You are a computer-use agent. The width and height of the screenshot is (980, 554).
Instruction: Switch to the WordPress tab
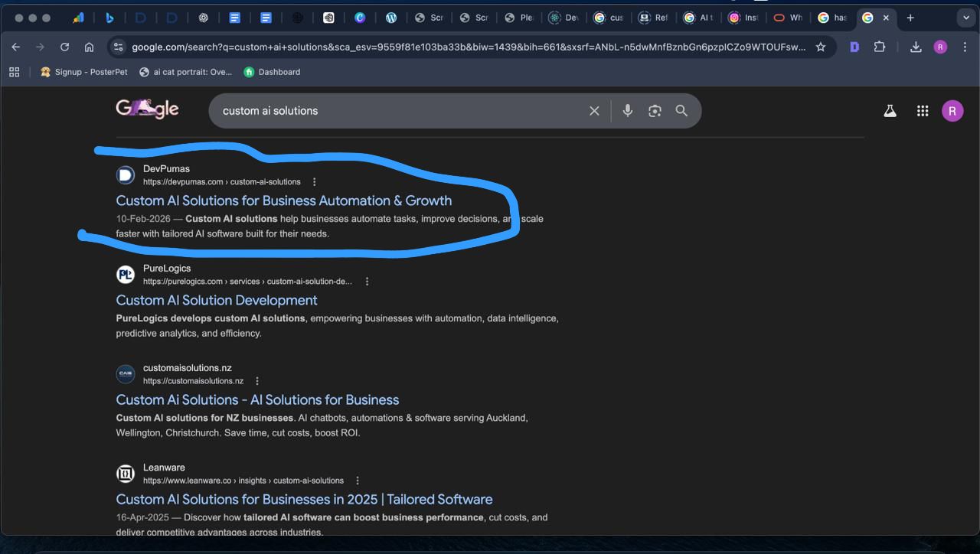click(x=391, y=18)
